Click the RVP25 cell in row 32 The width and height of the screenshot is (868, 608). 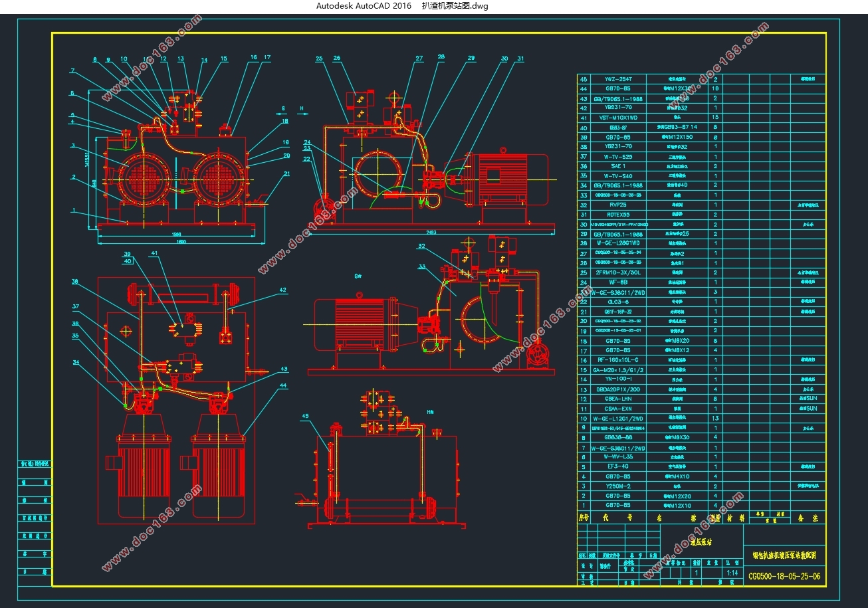pyautogui.click(x=619, y=205)
